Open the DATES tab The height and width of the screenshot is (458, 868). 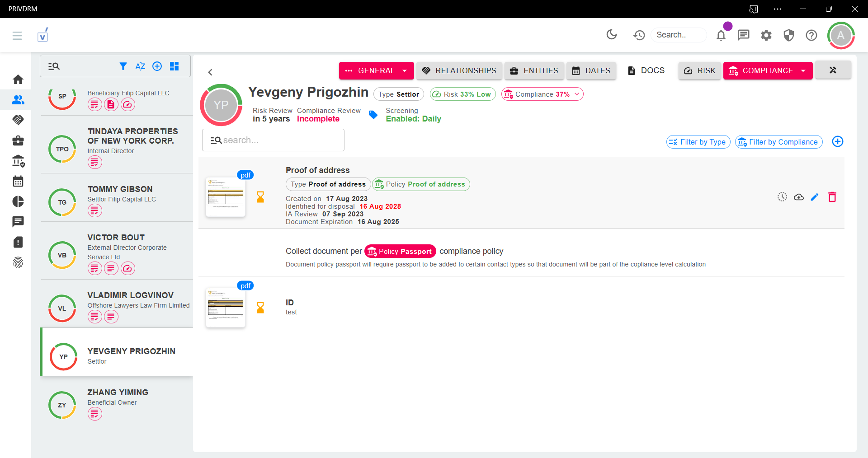coord(591,71)
